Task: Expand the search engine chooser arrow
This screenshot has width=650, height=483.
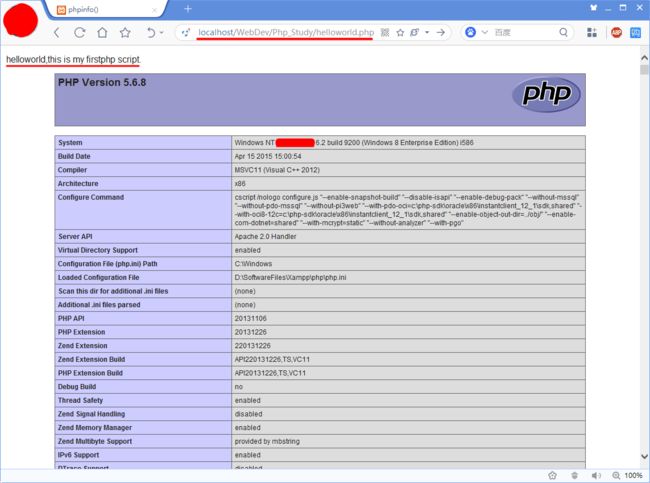Action: click(485, 32)
